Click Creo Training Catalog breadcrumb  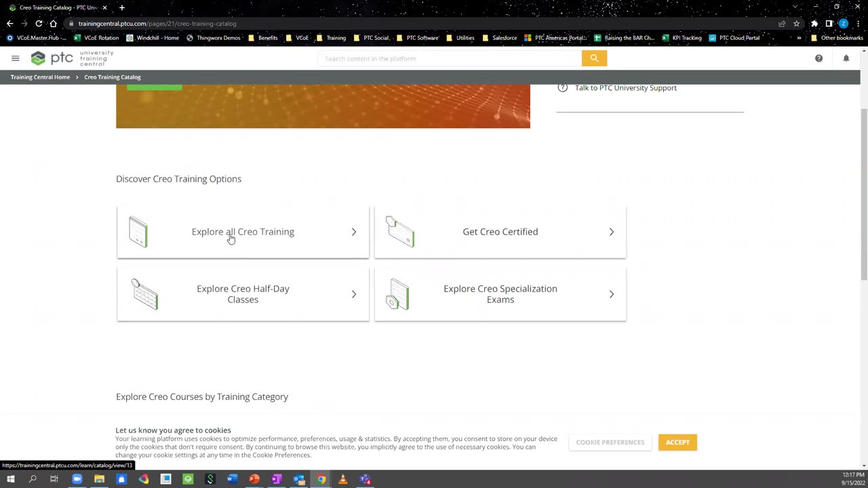pyautogui.click(x=113, y=77)
